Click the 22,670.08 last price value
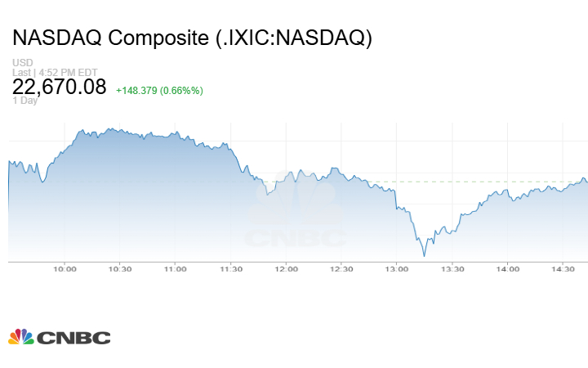Screen dimensions: 588x368 coord(59,87)
